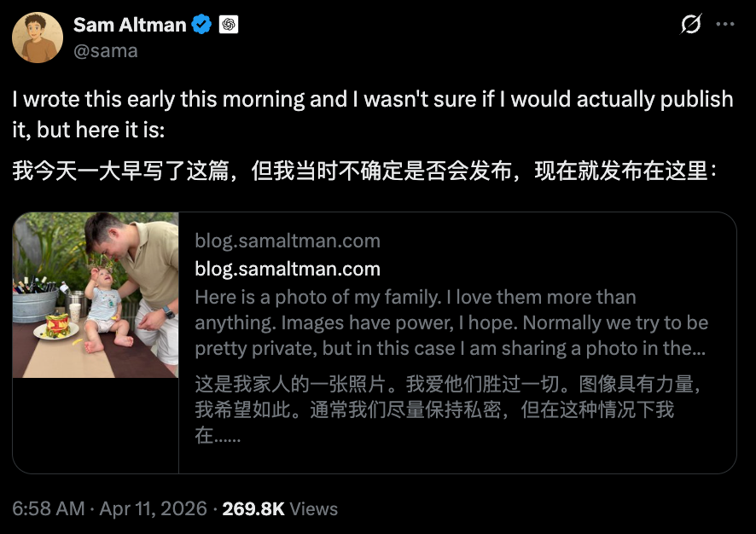
Task: Click the Chinese translation of the tweet
Action: [363, 171]
